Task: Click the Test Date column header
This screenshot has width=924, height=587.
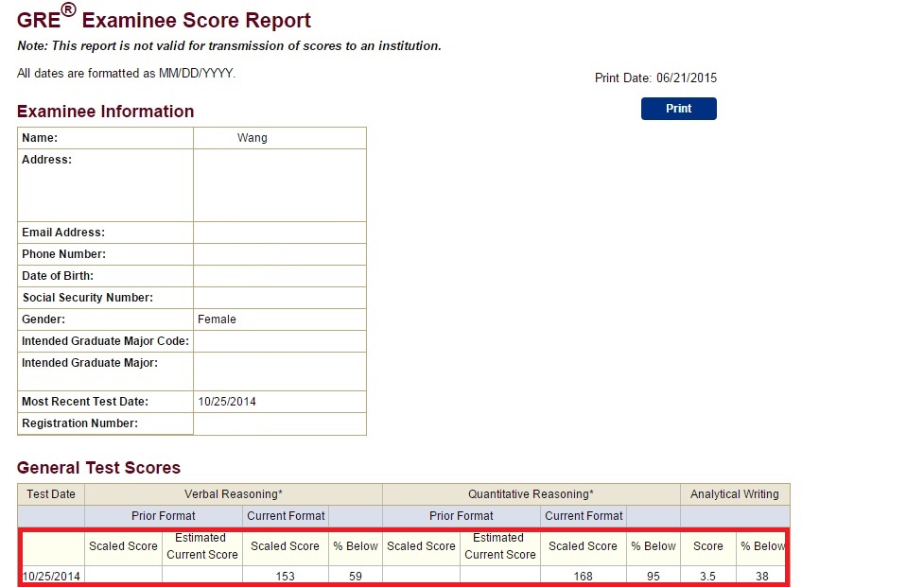Action: tap(51, 494)
